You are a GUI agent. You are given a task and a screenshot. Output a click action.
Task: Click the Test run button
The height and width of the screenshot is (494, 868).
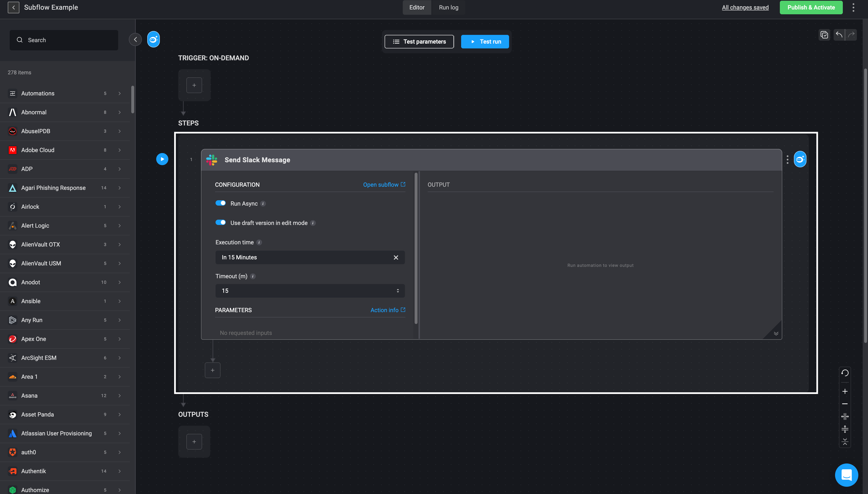[x=485, y=41]
